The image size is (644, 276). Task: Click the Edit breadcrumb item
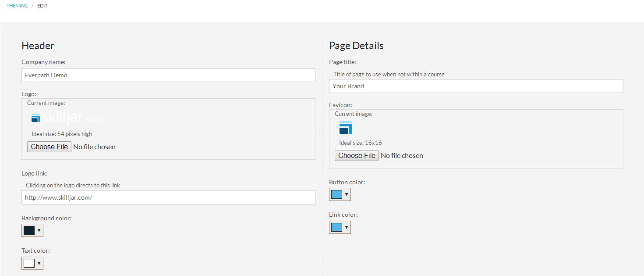pyautogui.click(x=42, y=6)
